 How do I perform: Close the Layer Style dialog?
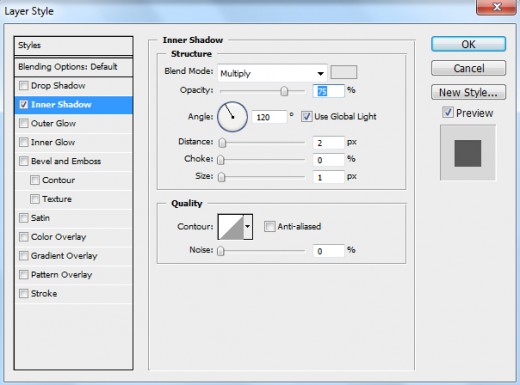[x=496, y=7]
